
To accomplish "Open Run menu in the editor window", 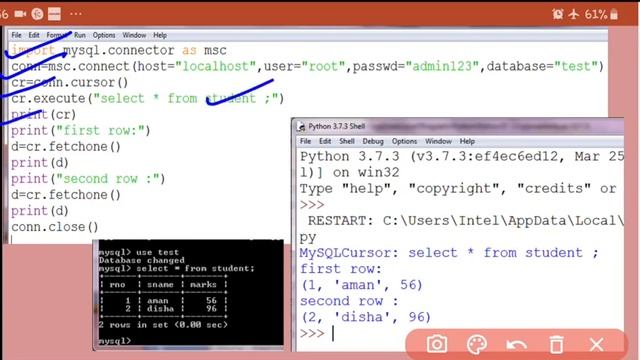I will tap(80, 35).
